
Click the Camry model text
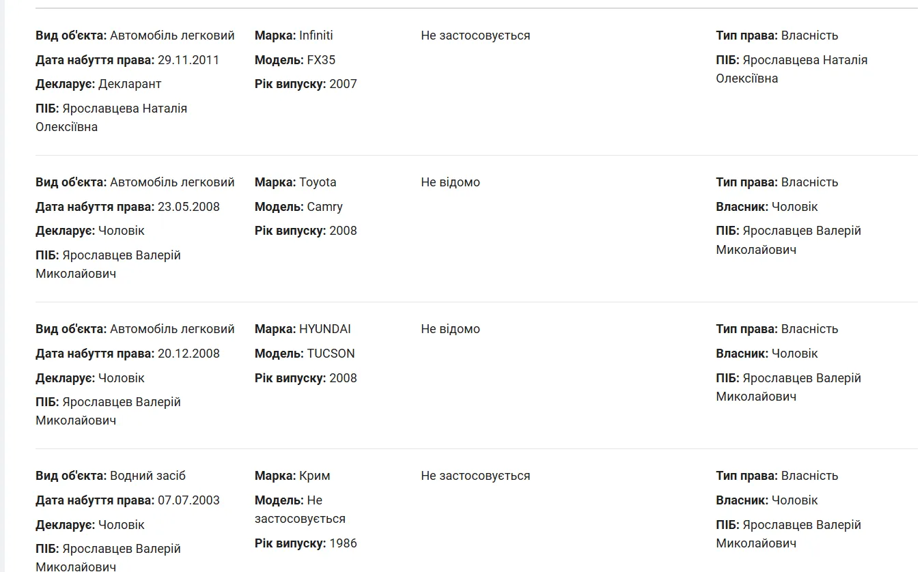click(x=325, y=207)
